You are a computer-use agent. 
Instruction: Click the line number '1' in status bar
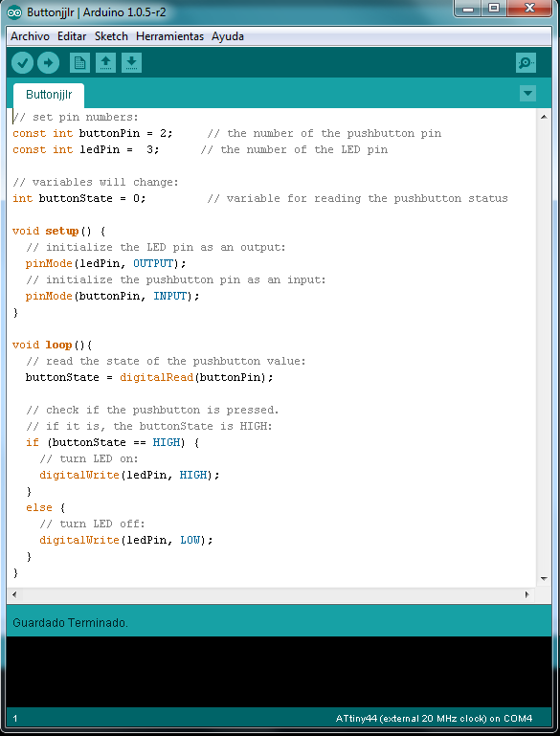[x=15, y=718]
